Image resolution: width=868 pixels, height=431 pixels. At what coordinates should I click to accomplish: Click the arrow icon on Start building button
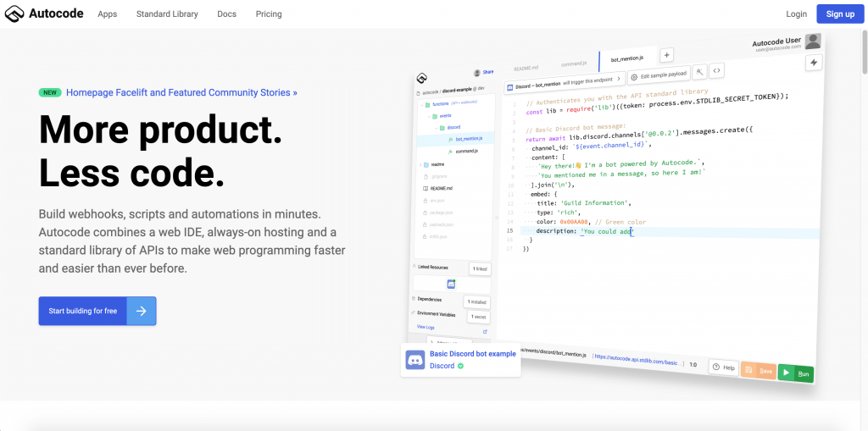[142, 311]
